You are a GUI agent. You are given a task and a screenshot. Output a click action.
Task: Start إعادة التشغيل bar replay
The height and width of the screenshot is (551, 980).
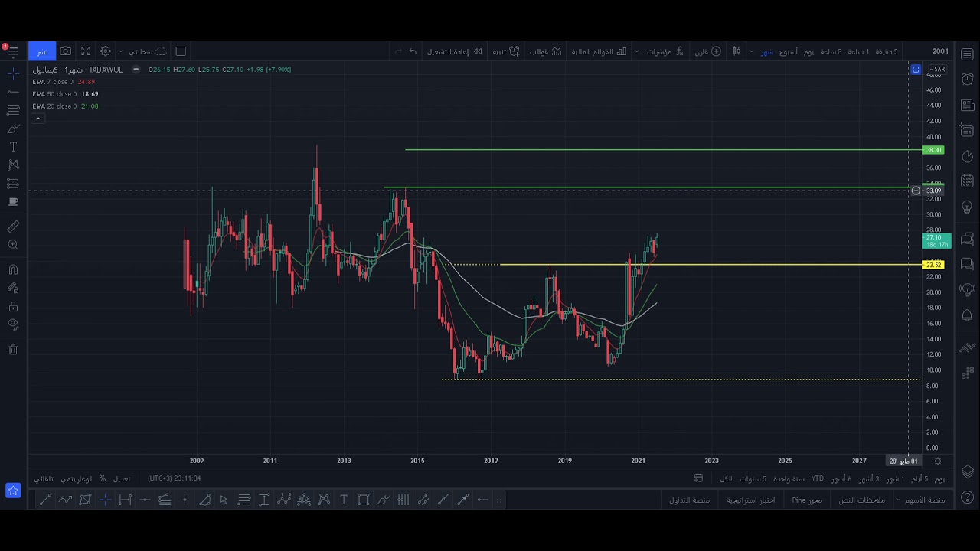pyautogui.click(x=454, y=51)
